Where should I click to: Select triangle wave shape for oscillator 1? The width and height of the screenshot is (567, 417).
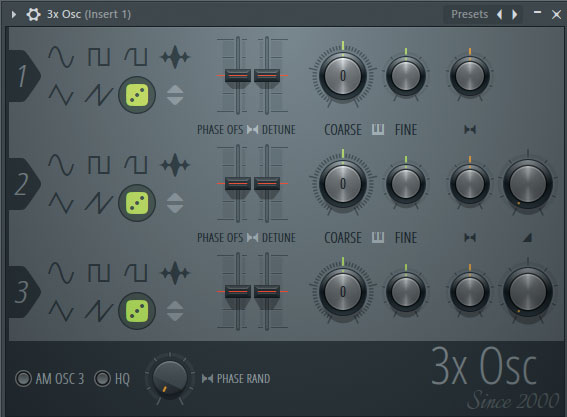tap(61, 95)
